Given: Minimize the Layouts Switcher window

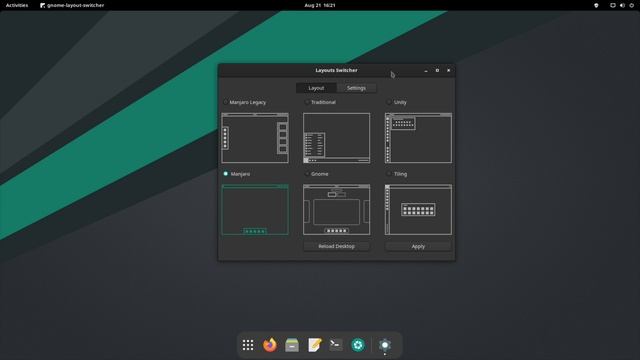Looking at the screenshot, I should click(x=426, y=70).
